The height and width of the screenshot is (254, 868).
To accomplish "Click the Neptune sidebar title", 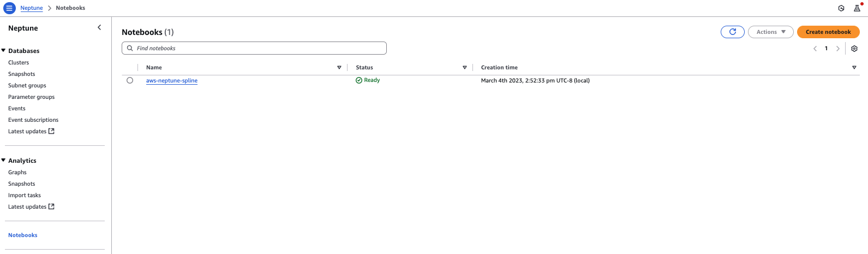I will [x=23, y=28].
